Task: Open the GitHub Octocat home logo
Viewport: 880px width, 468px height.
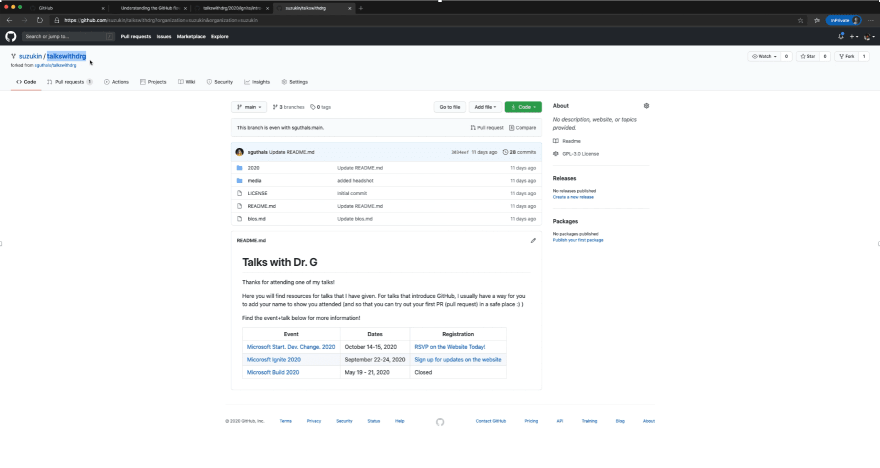Action: (x=11, y=36)
